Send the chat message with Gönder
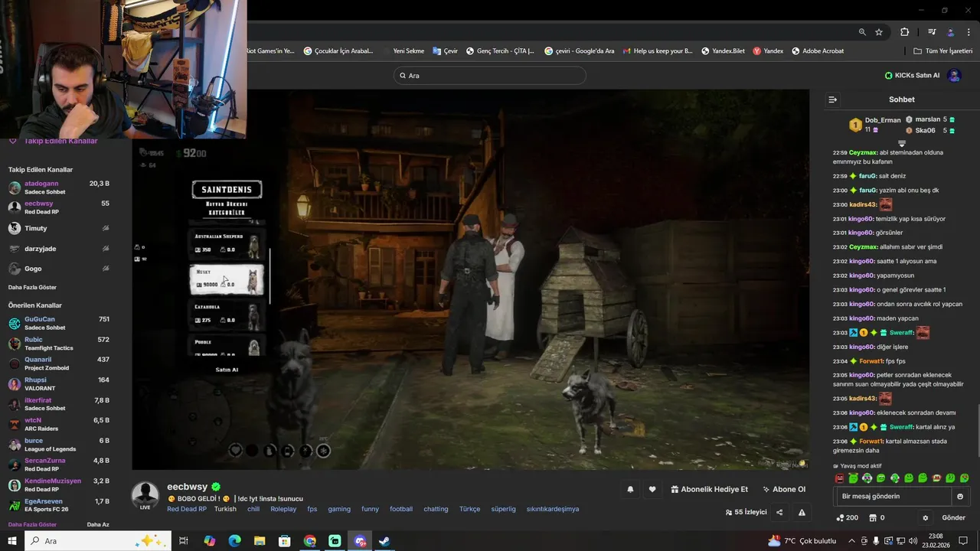The width and height of the screenshot is (980, 551). (953, 518)
